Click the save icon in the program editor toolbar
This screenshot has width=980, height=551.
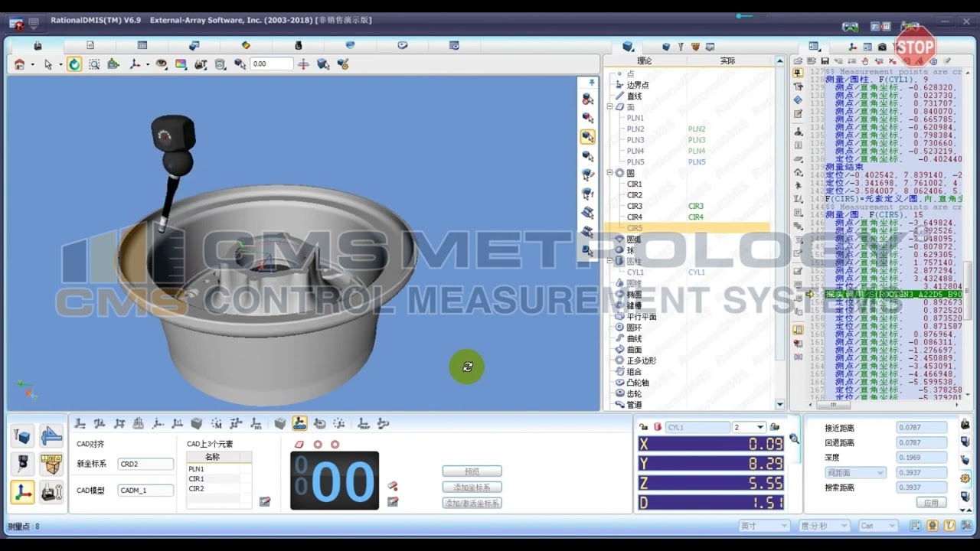[825, 60]
